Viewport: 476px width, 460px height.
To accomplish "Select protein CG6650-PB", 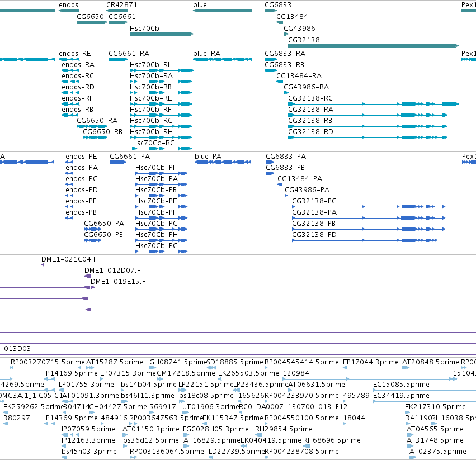I will [103, 235].
